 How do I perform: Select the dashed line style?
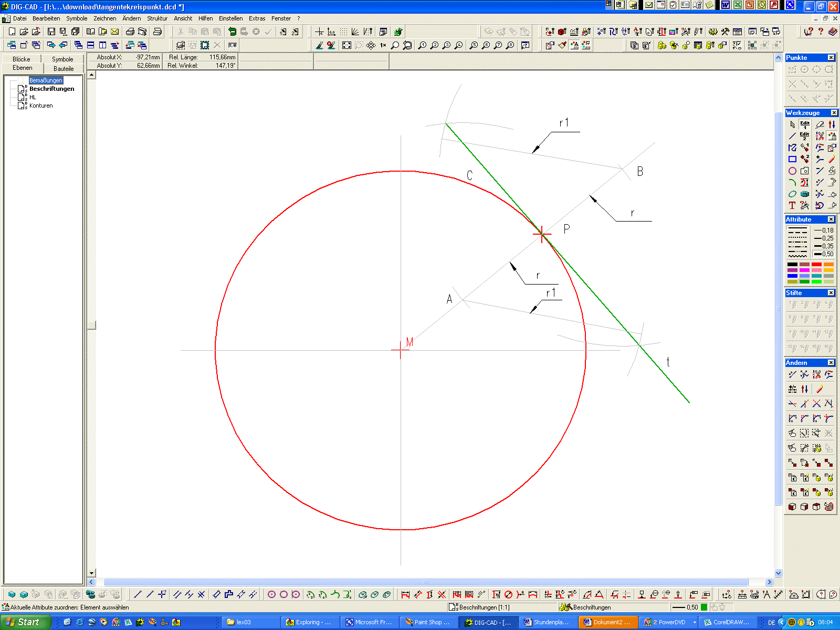(797, 233)
